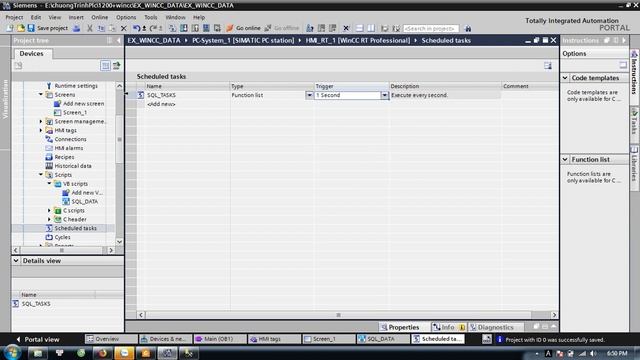Switch to Portal view
Viewport: 640px width, 360px height.
tap(38, 339)
